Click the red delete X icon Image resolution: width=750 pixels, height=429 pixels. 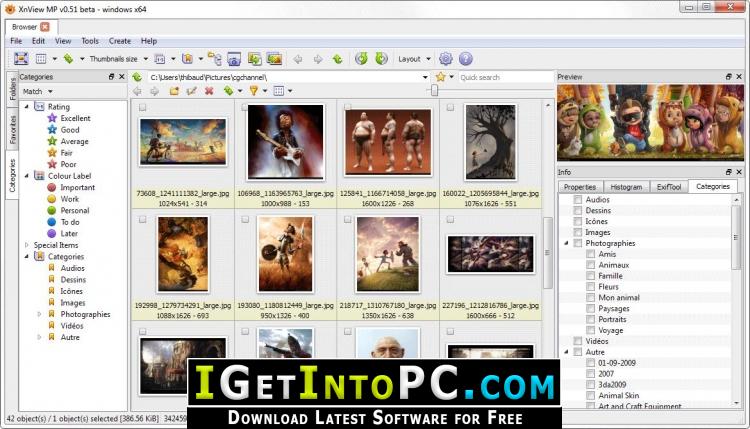tap(209, 91)
